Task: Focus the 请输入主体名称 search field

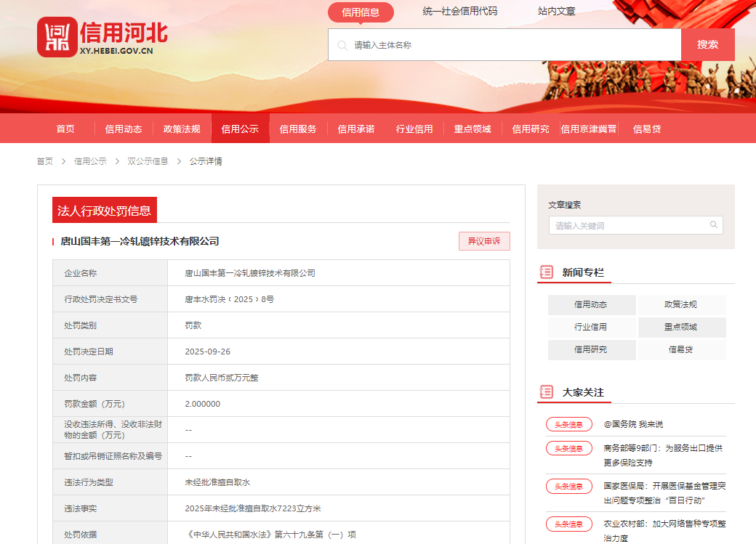Action: 509,45
